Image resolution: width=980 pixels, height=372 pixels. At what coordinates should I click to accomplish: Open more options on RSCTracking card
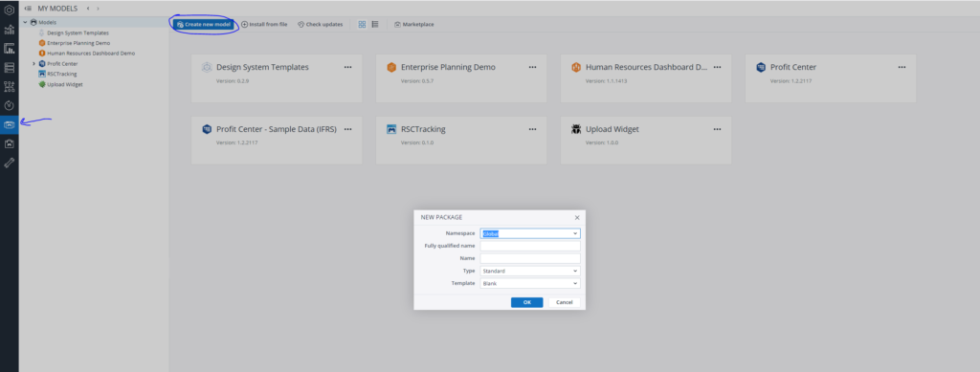click(x=532, y=129)
